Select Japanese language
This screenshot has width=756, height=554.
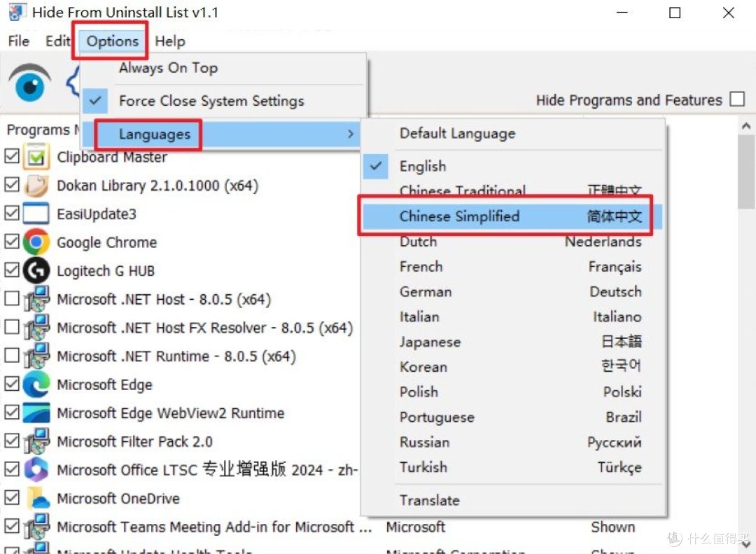click(512, 342)
